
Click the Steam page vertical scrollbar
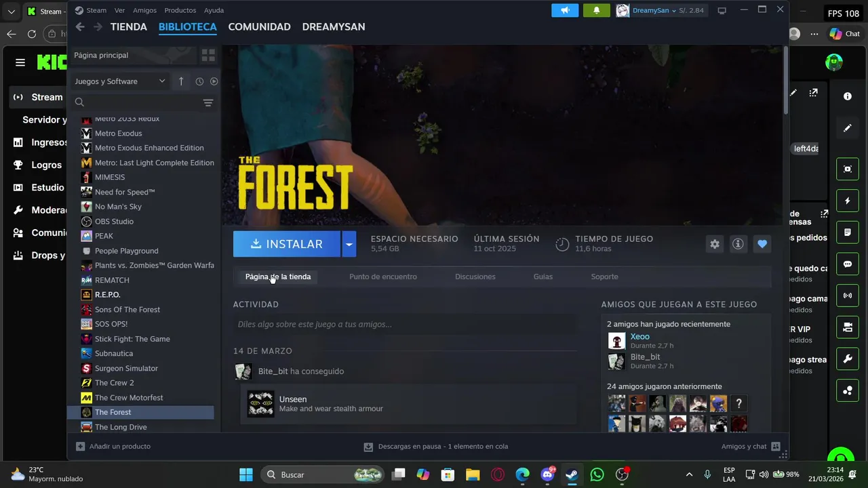pyautogui.click(x=786, y=80)
